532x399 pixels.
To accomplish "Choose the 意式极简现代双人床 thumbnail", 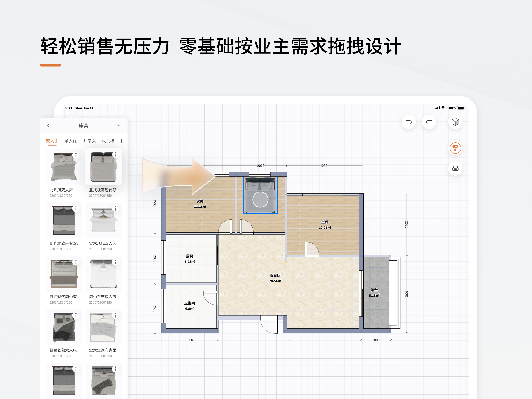I will pyautogui.click(x=103, y=167).
